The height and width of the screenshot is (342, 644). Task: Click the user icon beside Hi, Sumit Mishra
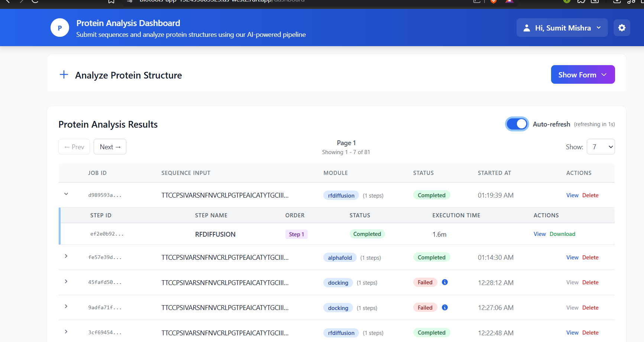pos(527,28)
